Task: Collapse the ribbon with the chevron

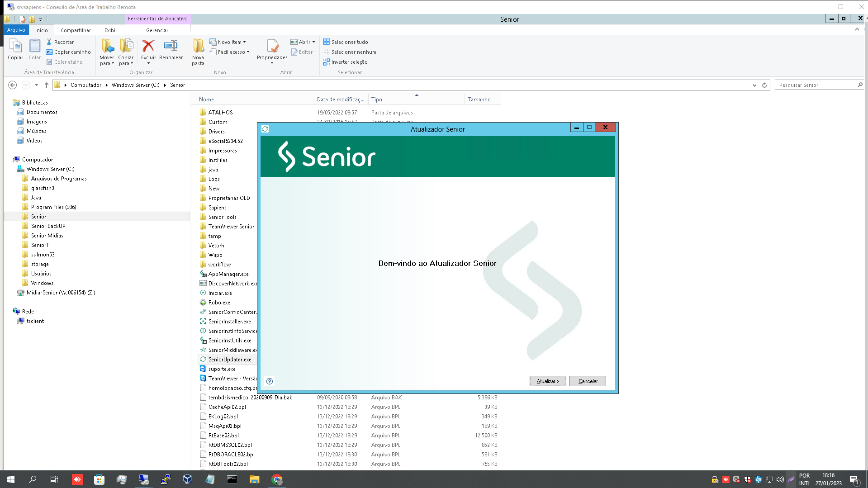Action: click(857, 29)
